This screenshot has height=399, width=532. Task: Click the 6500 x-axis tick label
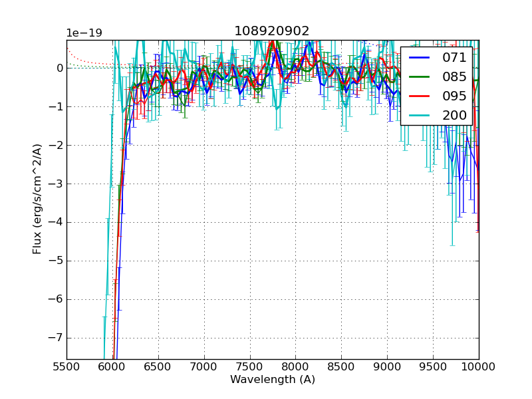[158, 366]
